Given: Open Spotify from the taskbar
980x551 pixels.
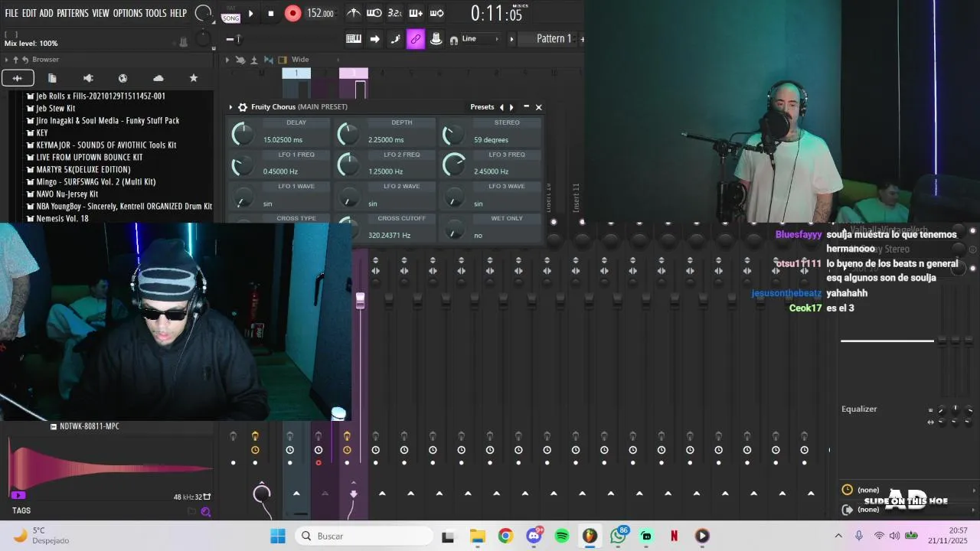Looking at the screenshot, I should [x=561, y=536].
